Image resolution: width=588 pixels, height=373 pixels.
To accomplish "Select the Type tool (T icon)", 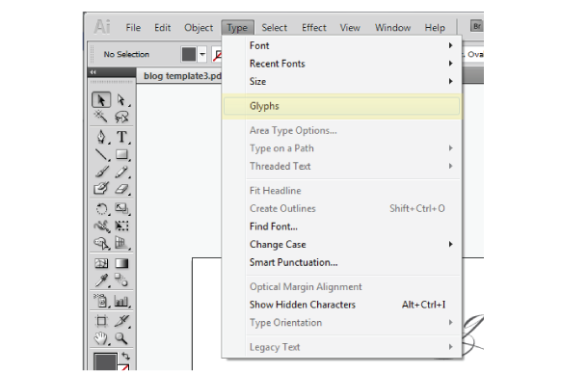I will (121, 137).
